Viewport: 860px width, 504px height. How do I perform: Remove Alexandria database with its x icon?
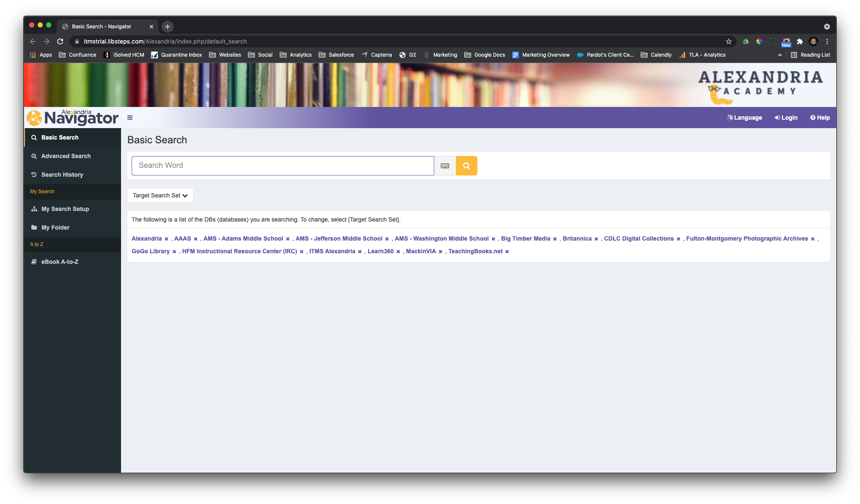166,239
